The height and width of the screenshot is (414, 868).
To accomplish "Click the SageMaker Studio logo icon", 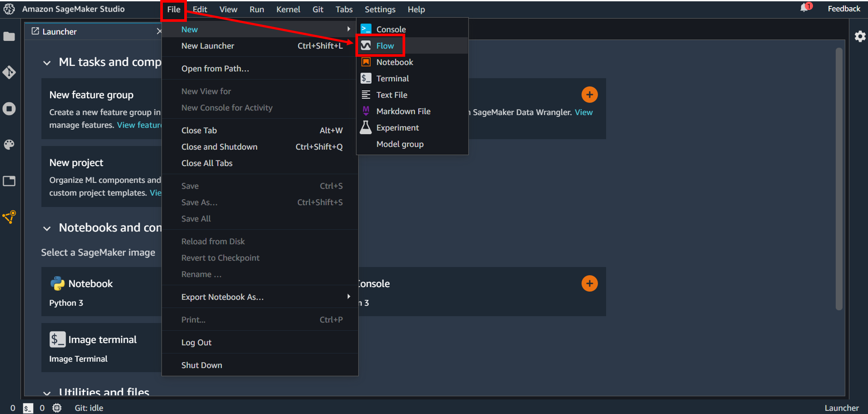I will coord(9,9).
